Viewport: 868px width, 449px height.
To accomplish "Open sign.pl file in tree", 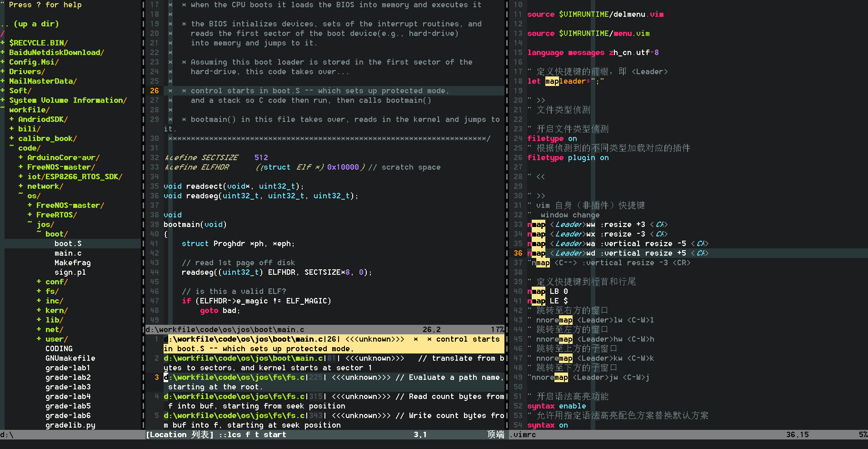I will pos(70,272).
